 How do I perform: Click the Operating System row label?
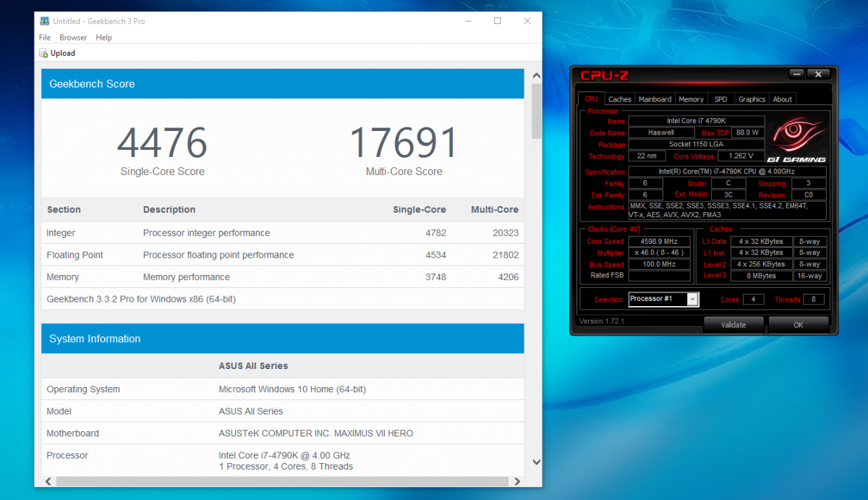click(x=83, y=389)
